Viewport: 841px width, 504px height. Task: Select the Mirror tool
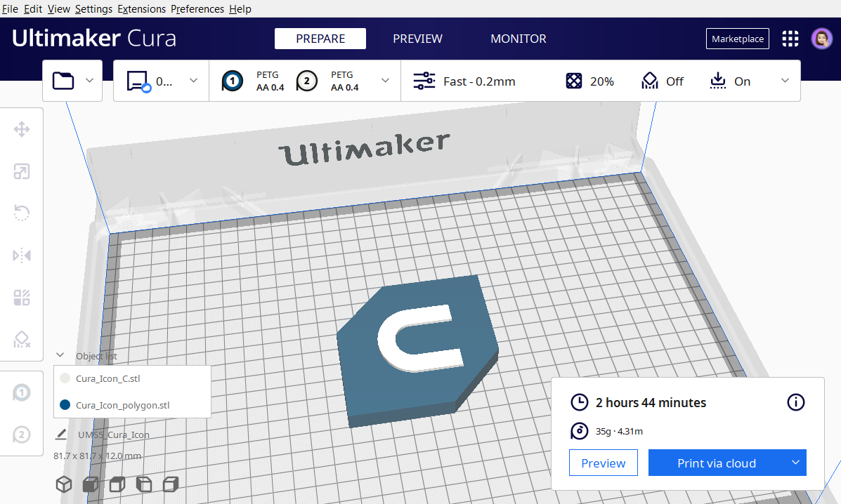pyautogui.click(x=22, y=256)
